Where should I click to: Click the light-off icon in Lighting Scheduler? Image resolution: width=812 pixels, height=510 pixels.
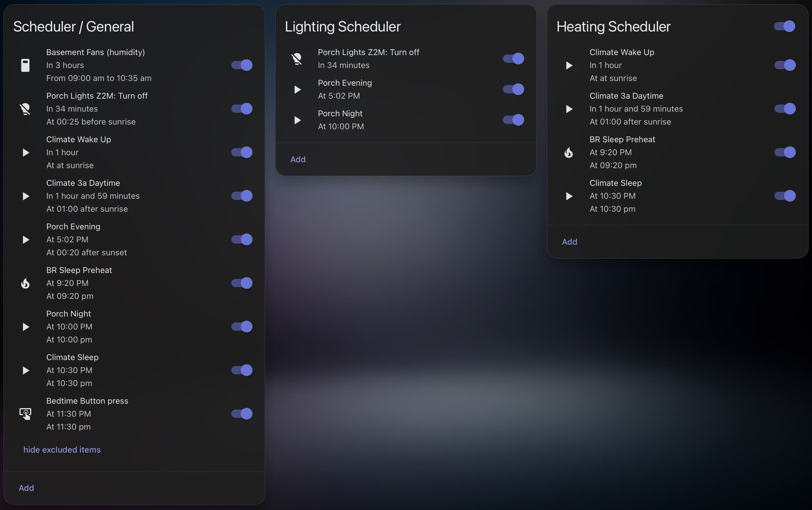pos(297,59)
